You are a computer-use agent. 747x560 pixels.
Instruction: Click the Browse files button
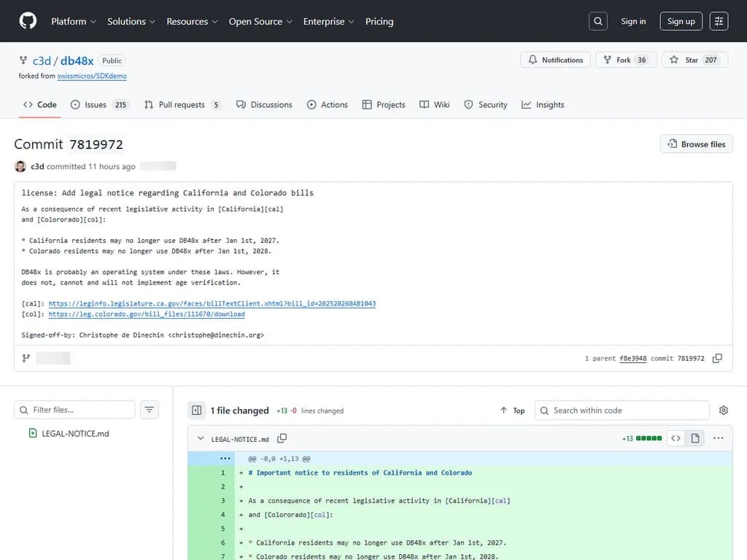point(696,144)
